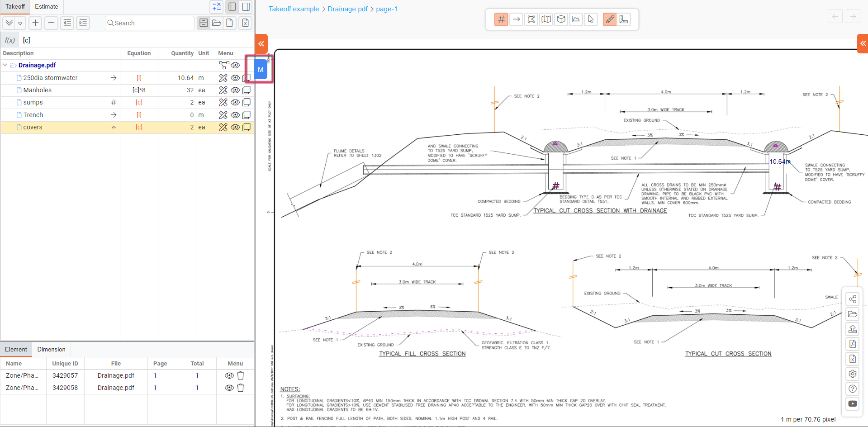Add a new row with plus button
Screen dimensions: 868x427
tap(35, 23)
